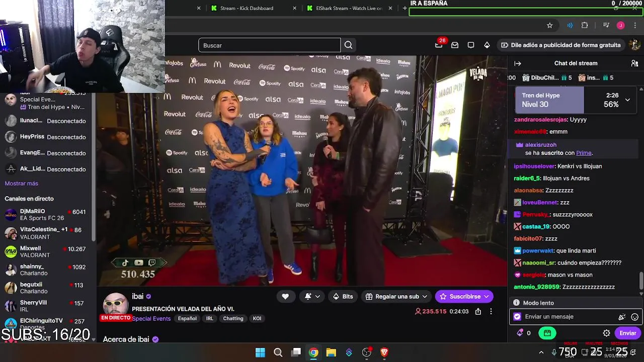Expand Tren del Hype chevron
Screen dimensions: 644x362
click(627, 100)
